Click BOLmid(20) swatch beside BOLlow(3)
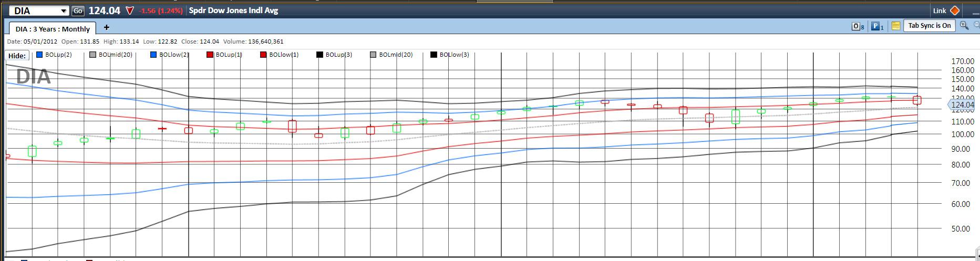The width and height of the screenshot is (980, 261). [x=373, y=55]
